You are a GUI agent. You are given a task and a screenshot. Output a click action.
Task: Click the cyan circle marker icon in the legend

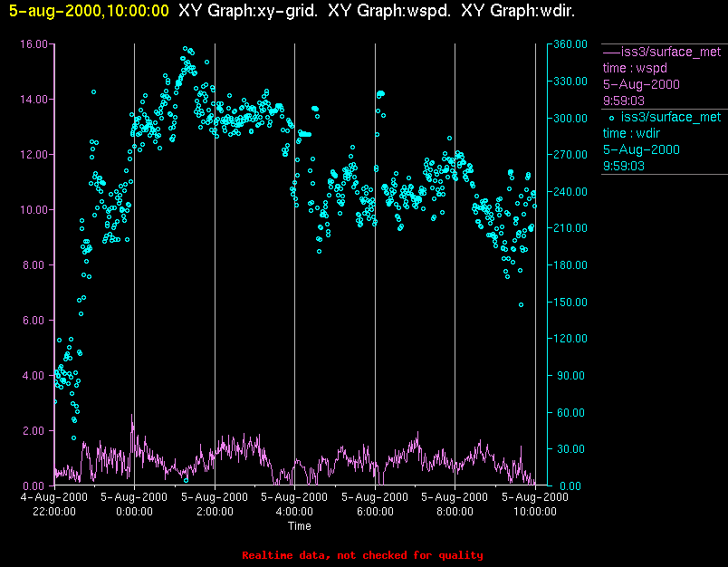pyautogui.click(x=611, y=118)
